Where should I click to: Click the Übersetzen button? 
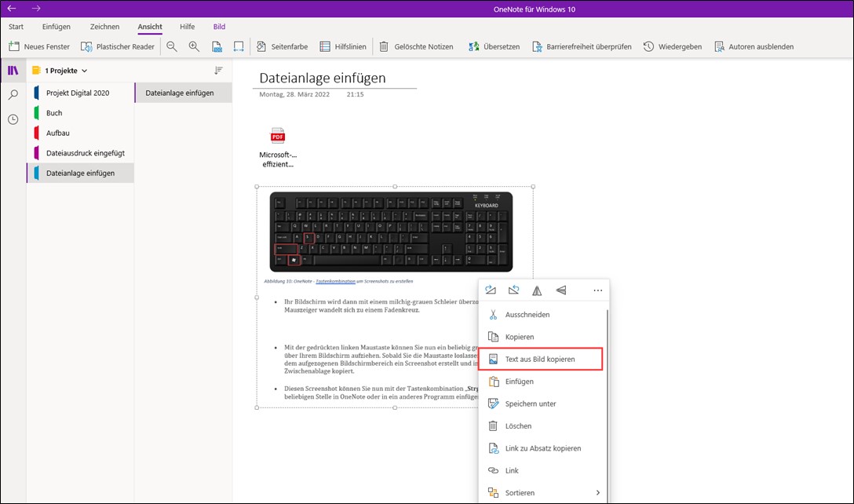494,47
